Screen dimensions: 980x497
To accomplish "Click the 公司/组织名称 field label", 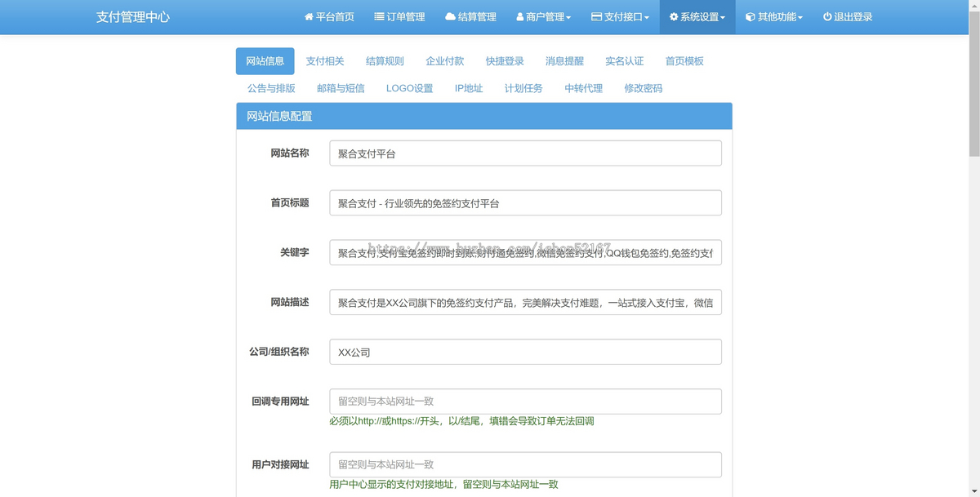I will coord(279,352).
